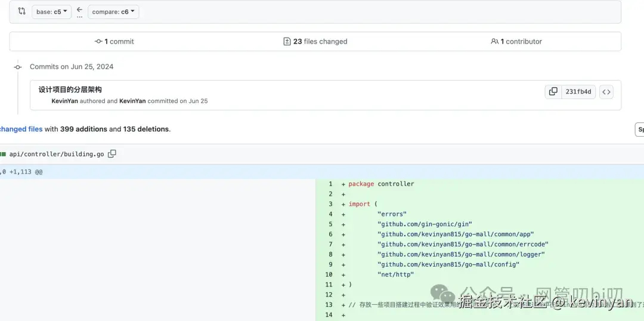Click the commit timeline dot icon
644x321 pixels.
point(17,67)
